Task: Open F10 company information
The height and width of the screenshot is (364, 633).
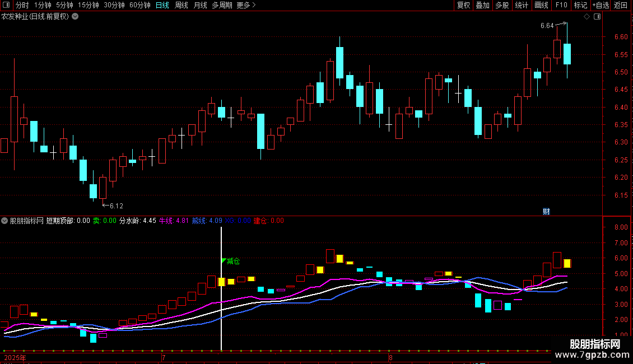Action: (561, 5)
